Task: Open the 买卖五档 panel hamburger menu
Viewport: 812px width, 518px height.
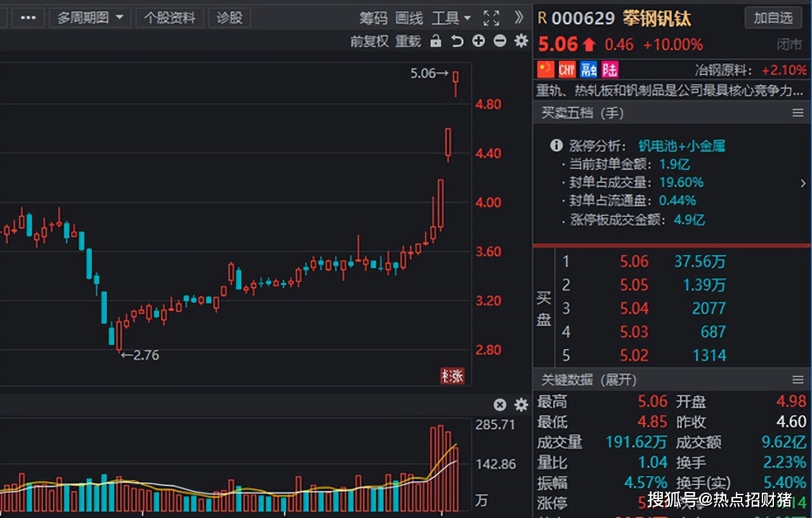Action: 798,113
